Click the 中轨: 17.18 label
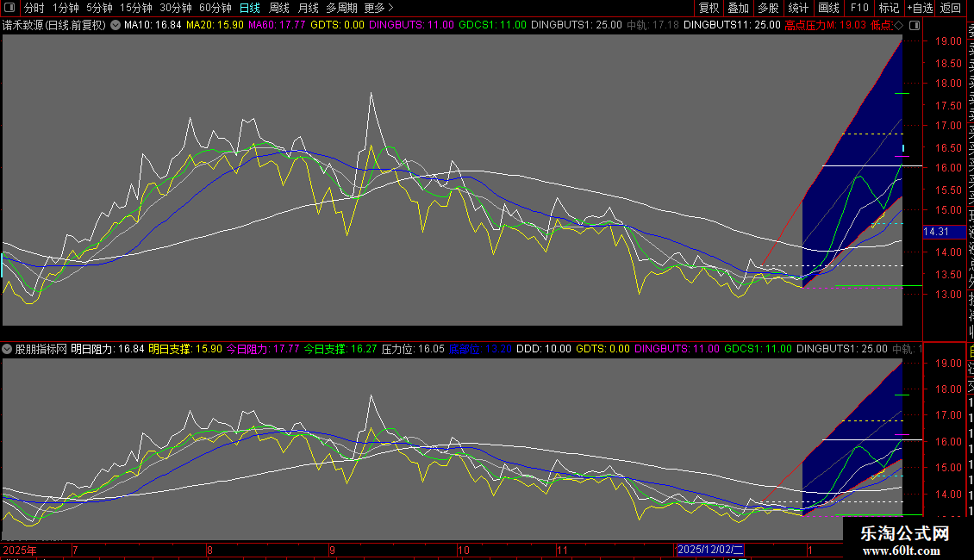974x560 pixels. (652, 25)
